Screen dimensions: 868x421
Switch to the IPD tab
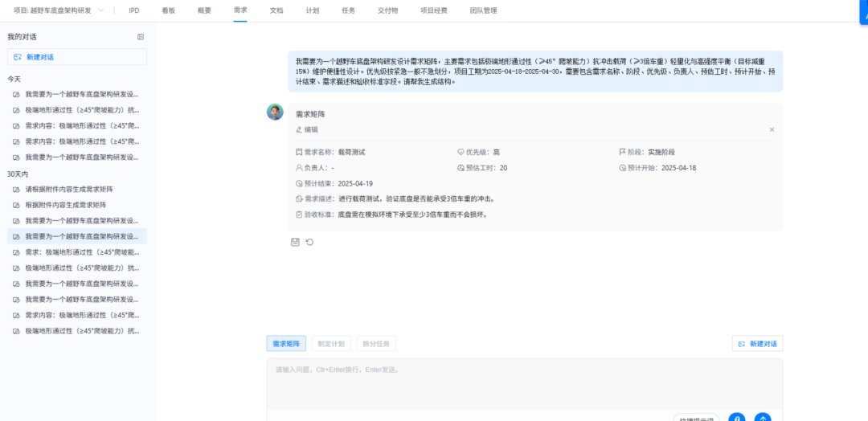tap(134, 10)
